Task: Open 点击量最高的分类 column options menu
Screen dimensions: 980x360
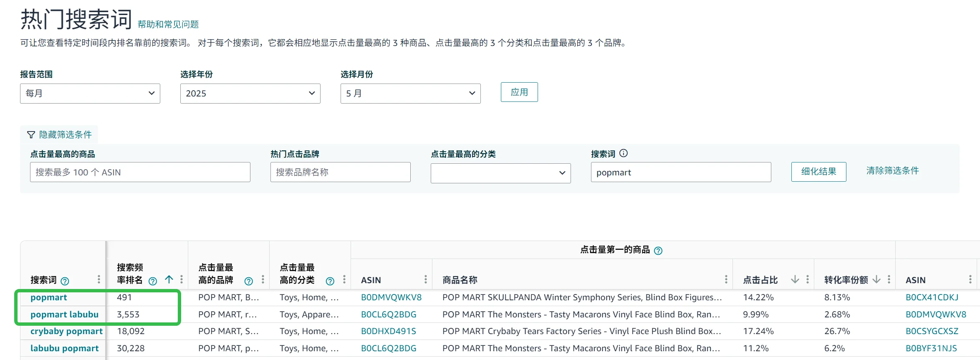Action: [x=344, y=279]
